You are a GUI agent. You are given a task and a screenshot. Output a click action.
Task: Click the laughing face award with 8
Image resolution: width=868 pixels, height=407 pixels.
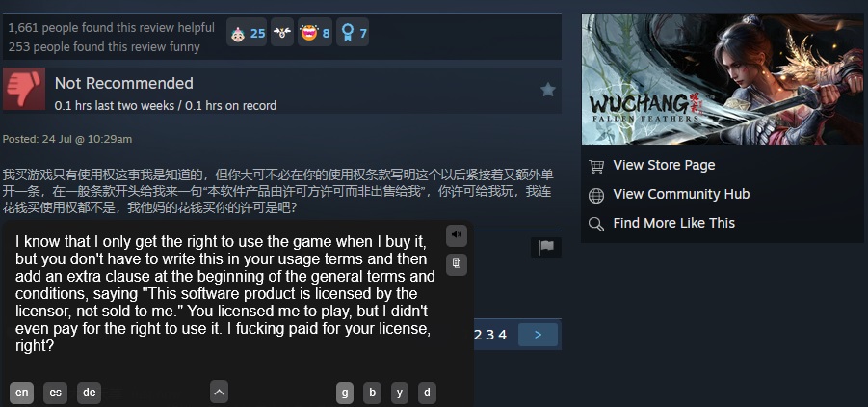pos(315,33)
